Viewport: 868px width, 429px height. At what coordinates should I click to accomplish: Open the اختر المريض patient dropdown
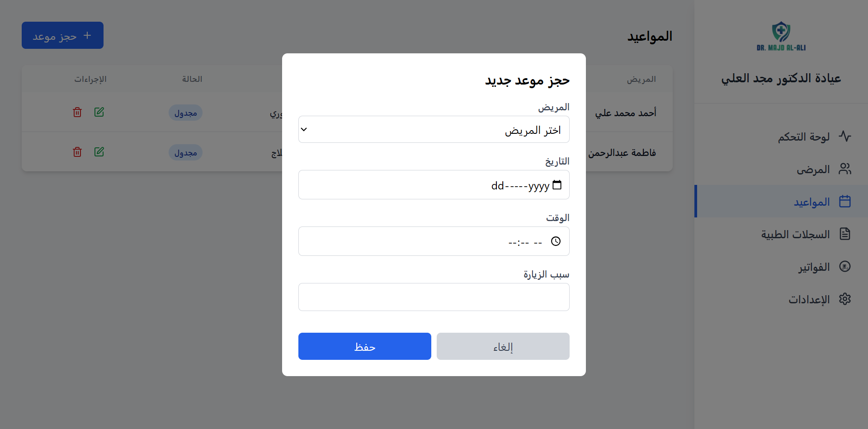click(x=434, y=130)
